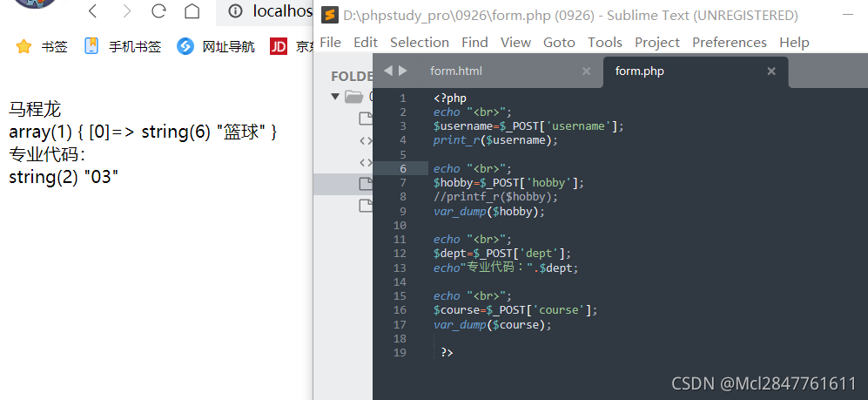This screenshot has width=868, height=400.
Task: Reload the browser page
Action: [158, 11]
